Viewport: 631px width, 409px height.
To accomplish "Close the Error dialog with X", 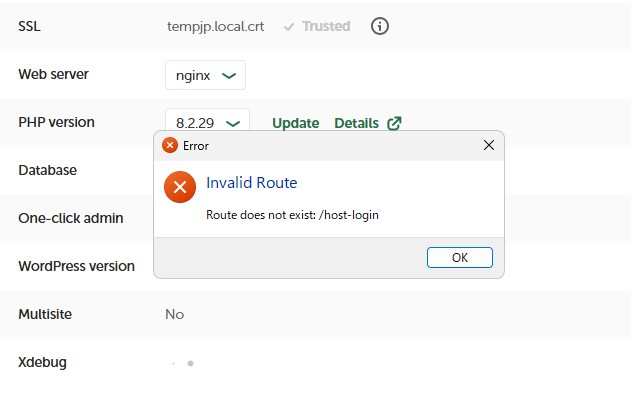I will coord(489,145).
